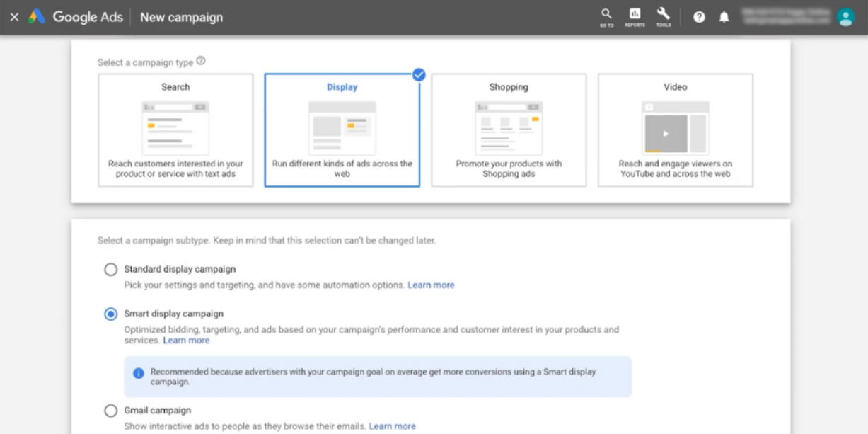Click the Shopping card illustration
The image size is (868, 434).
[509, 128]
